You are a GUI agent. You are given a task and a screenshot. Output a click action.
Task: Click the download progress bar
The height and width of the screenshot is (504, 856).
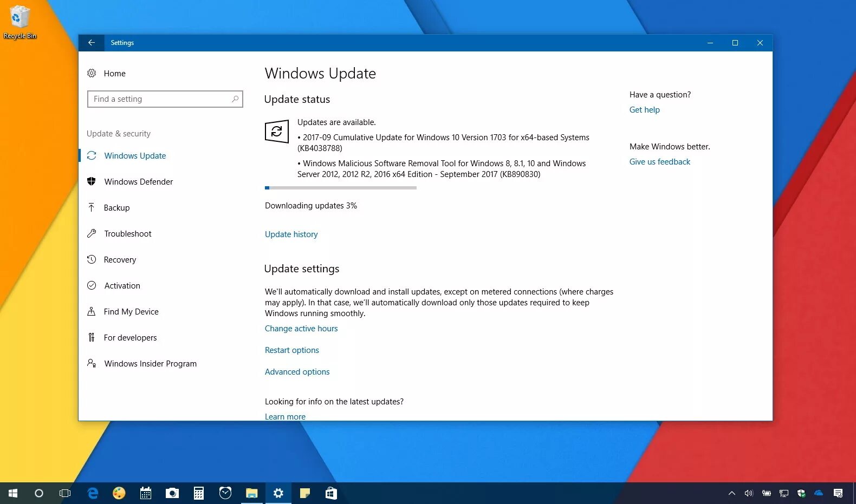pos(340,188)
